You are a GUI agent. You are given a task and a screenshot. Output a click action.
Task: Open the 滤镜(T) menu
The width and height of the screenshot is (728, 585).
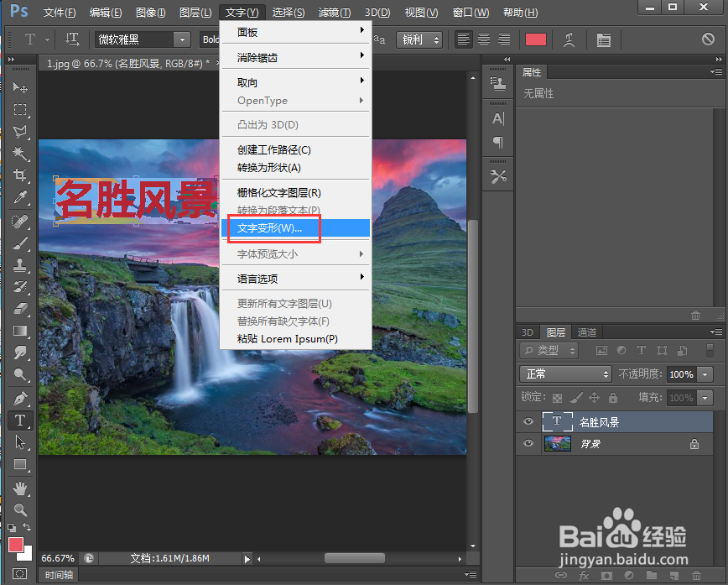(x=335, y=12)
